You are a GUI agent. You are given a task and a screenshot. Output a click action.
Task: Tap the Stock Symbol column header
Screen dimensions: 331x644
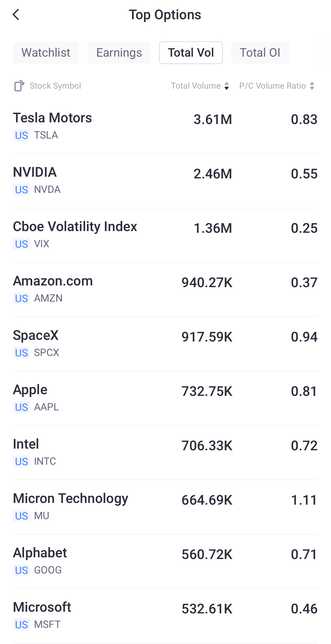(x=55, y=86)
